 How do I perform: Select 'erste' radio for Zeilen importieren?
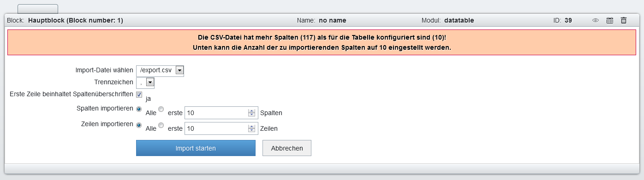[x=161, y=125]
